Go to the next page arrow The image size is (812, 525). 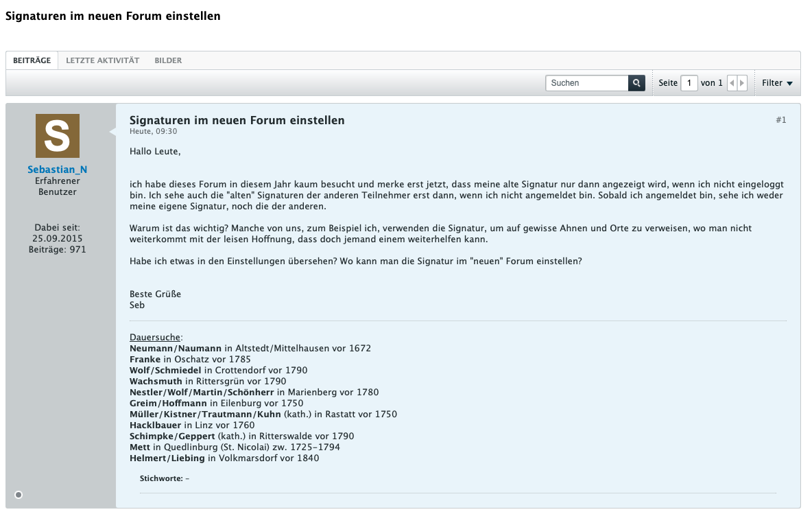742,83
